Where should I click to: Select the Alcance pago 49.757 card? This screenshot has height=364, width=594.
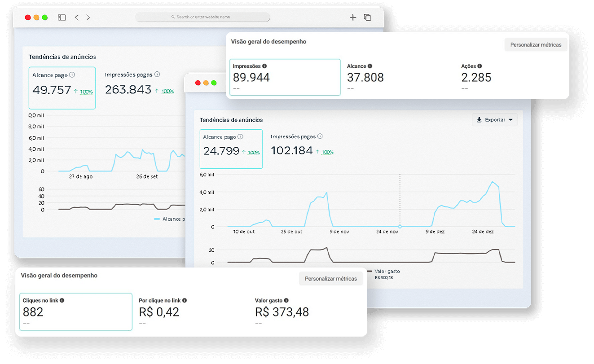[62, 88]
